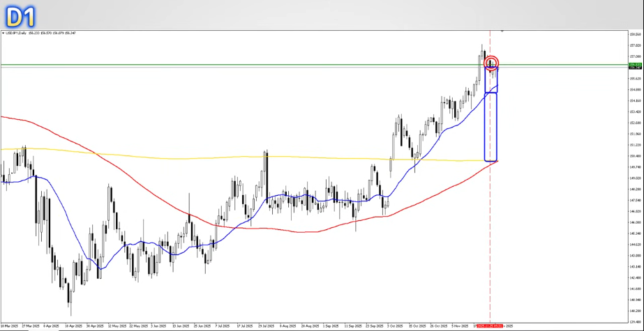Click the D1 timeframe badge
644x331 pixels.
(19, 15)
